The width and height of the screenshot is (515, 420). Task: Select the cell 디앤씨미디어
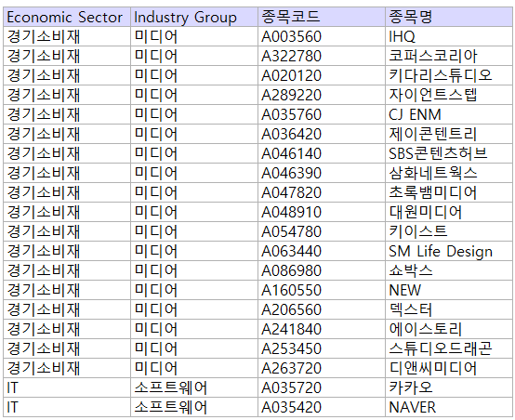(449, 369)
